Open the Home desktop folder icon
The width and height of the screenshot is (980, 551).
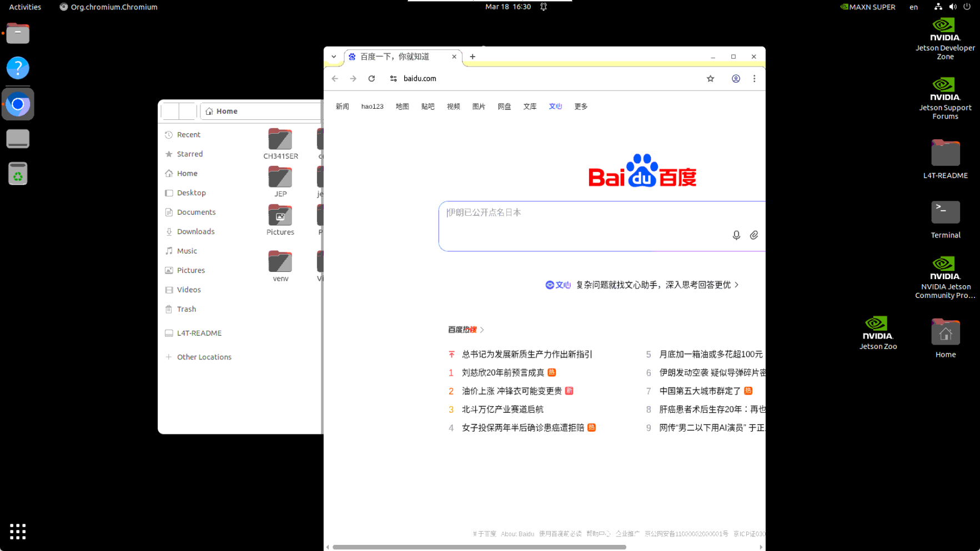click(x=945, y=338)
